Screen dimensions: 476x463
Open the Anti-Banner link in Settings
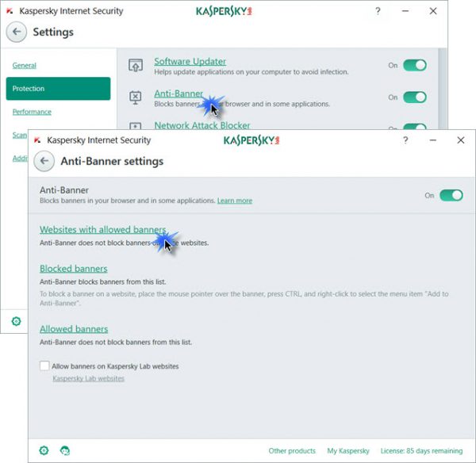(178, 94)
